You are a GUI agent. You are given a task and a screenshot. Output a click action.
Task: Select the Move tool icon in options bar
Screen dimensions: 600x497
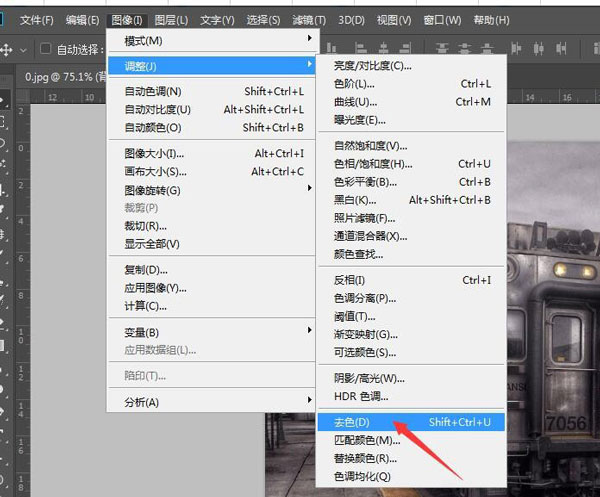[x=6, y=50]
